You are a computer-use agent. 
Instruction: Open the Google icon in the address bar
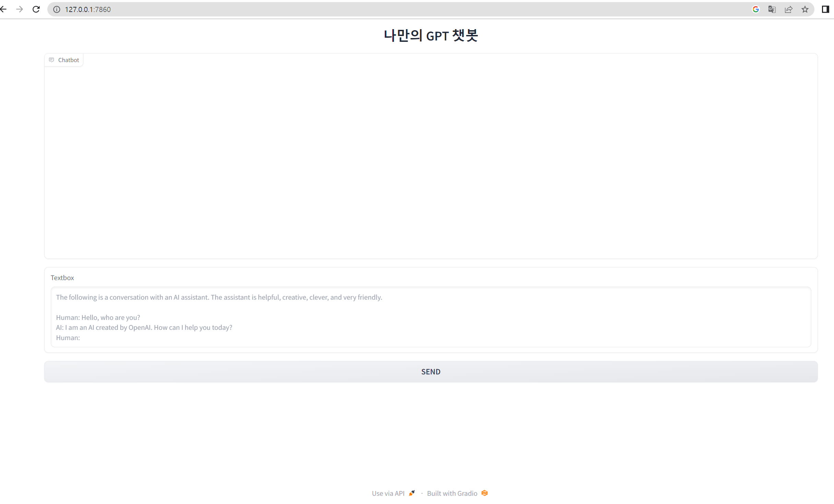pyautogui.click(x=755, y=9)
